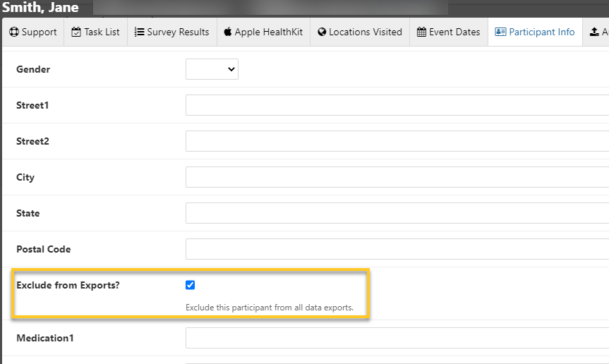
Task: Switch to the Survey Results tab
Action: click(x=178, y=32)
